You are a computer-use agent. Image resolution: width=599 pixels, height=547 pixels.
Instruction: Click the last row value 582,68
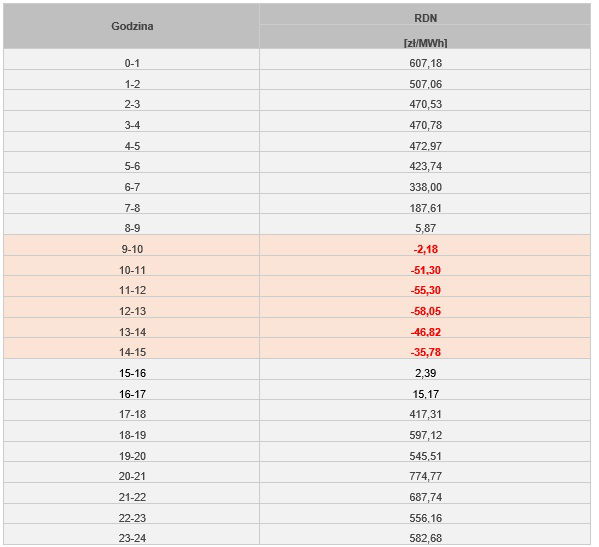click(426, 538)
